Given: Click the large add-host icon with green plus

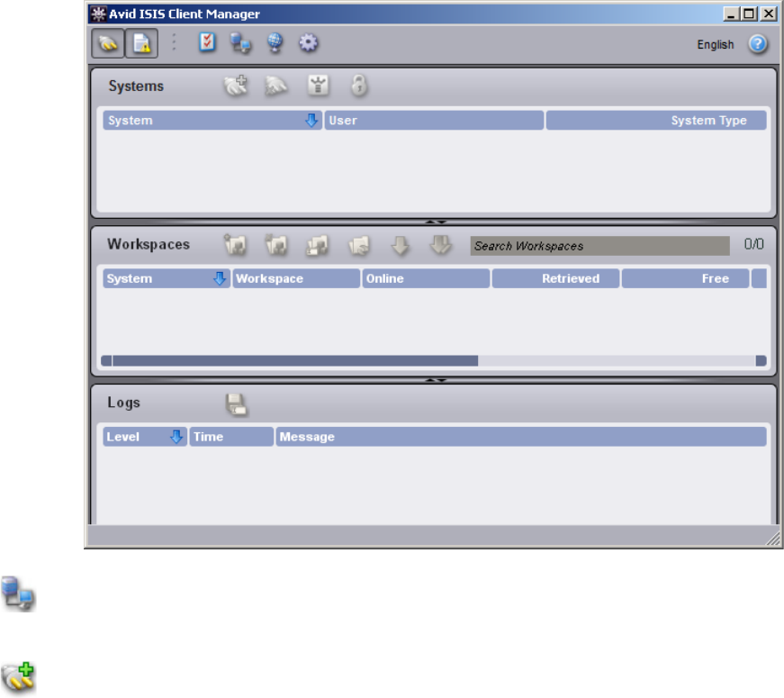Looking at the screenshot, I should 19,677.
